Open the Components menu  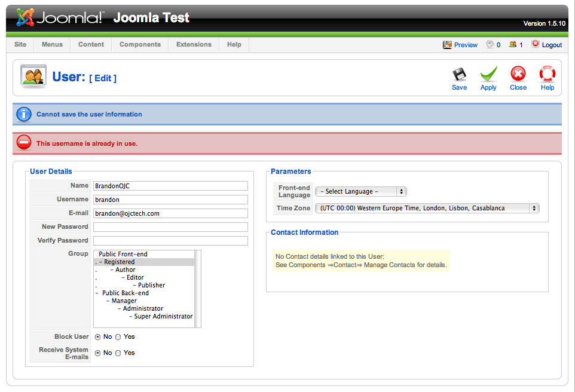[140, 44]
